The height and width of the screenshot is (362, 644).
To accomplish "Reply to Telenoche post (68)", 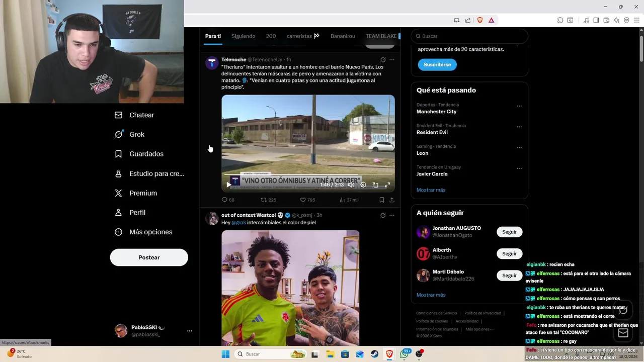I will pos(228,200).
